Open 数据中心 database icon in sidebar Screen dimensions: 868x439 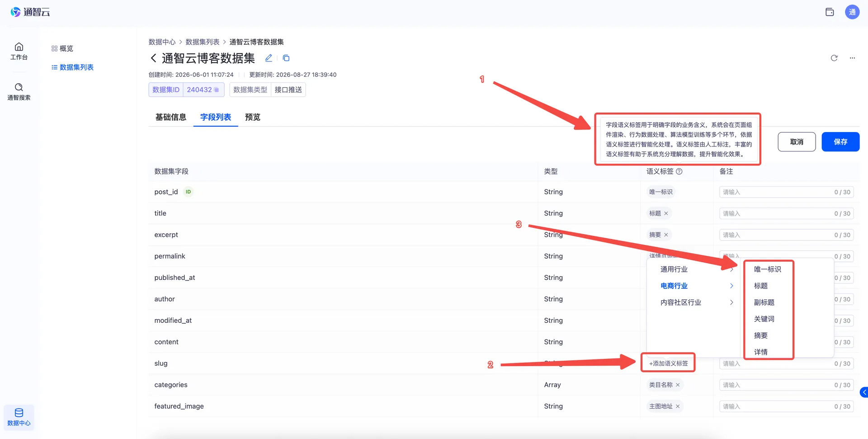[19, 417]
